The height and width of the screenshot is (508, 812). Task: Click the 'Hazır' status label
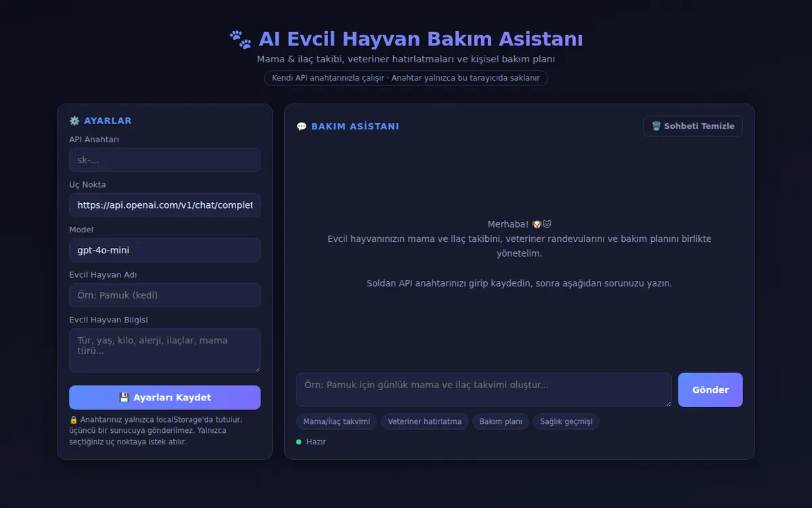(316, 442)
